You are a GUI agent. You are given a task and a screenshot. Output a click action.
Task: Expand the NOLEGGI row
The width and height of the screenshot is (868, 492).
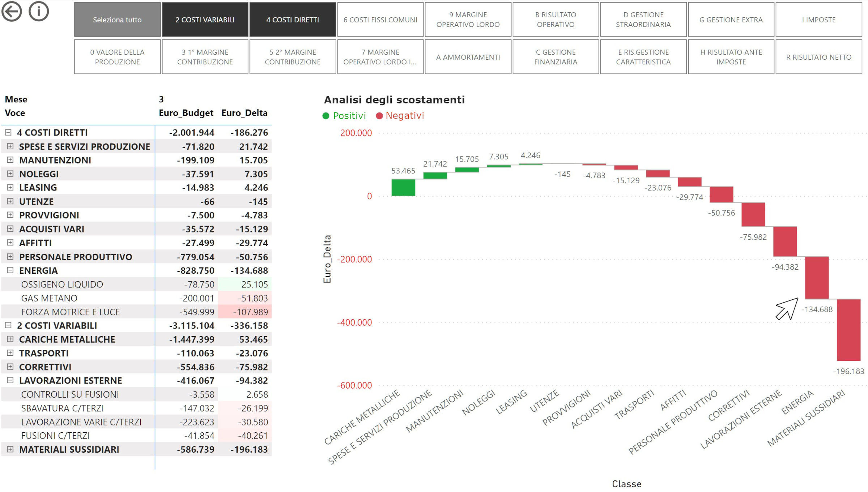click(10, 174)
